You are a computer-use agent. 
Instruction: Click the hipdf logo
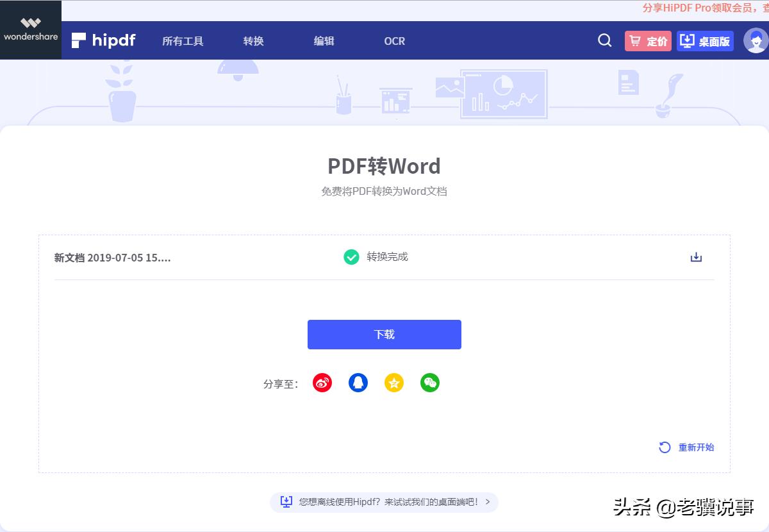tap(103, 40)
